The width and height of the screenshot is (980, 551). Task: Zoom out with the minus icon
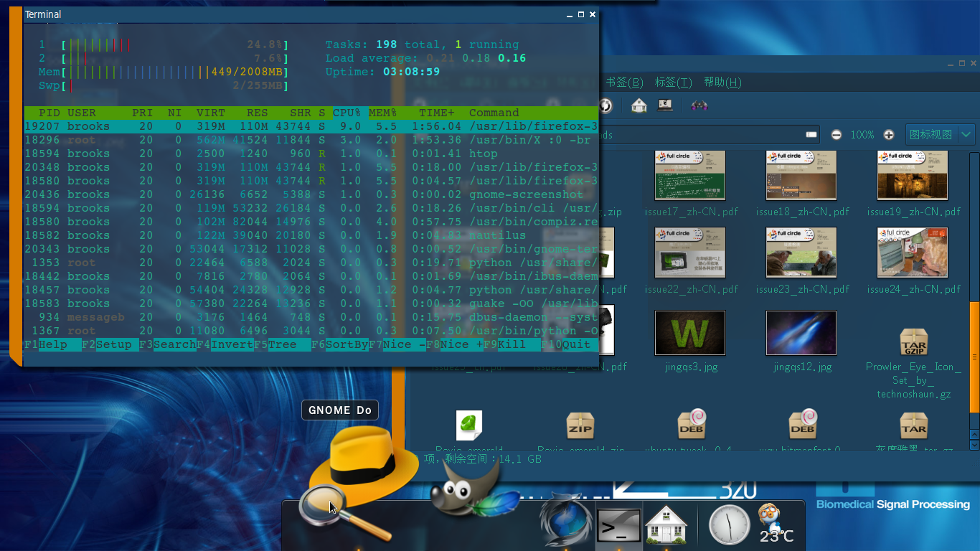tap(836, 135)
